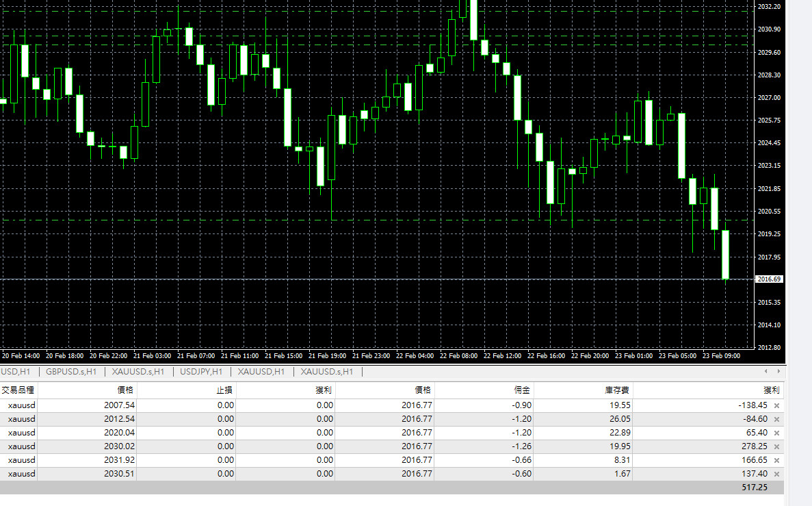Switch to the GBPUSD.s,H1 chart tab
The width and height of the screenshot is (812, 506).
[70, 372]
